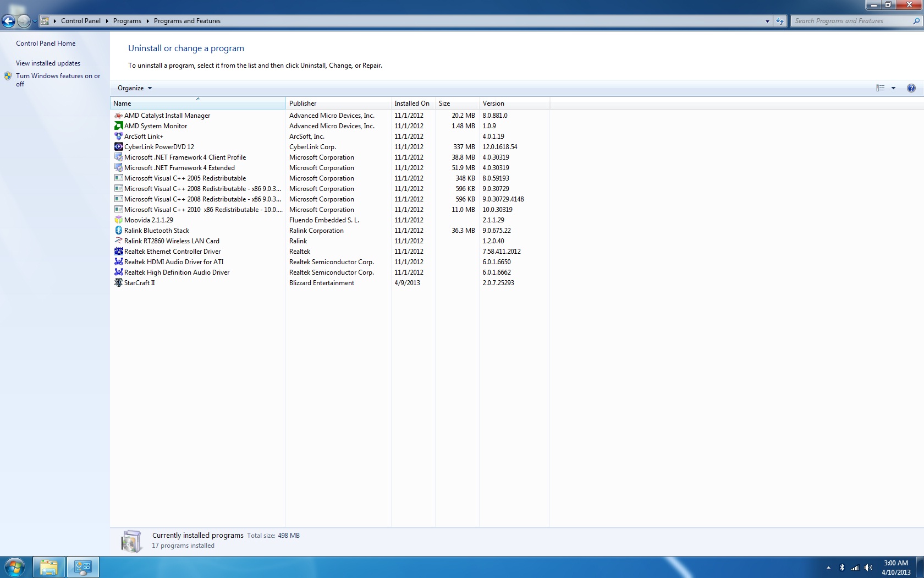Refresh the Programs and Features address bar
The image size is (924, 578).
[x=780, y=21]
